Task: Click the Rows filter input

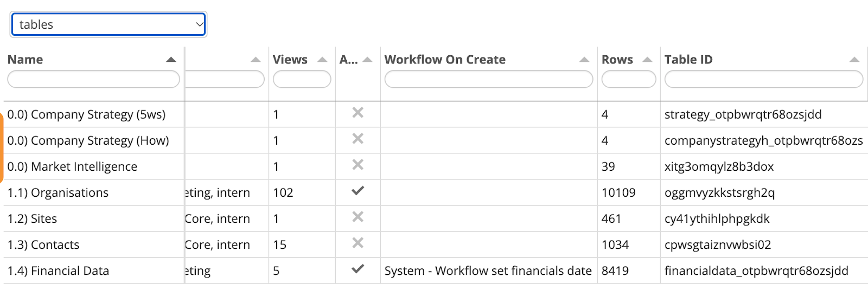Action: pyautogui.click(x=628, y=80)
